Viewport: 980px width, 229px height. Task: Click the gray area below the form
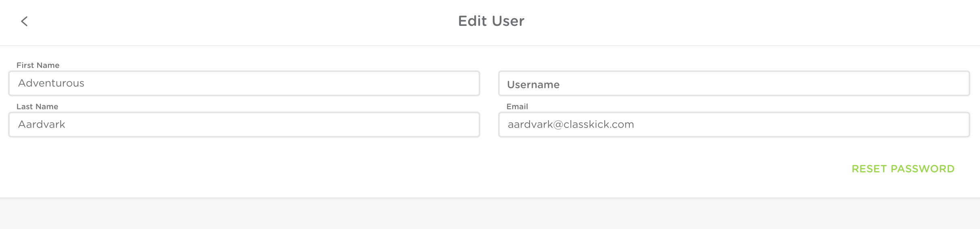(490, 214)
